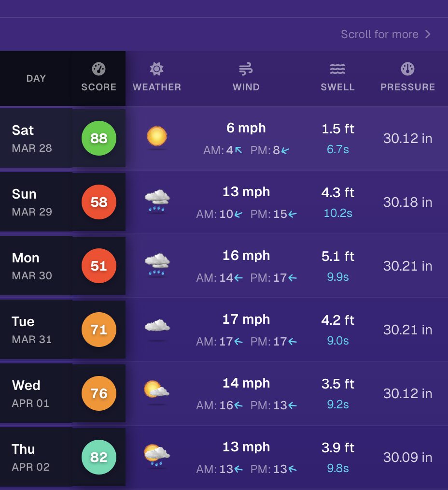448x490 pixels.
Task: Click the Wind header icon
Action: 246,68
